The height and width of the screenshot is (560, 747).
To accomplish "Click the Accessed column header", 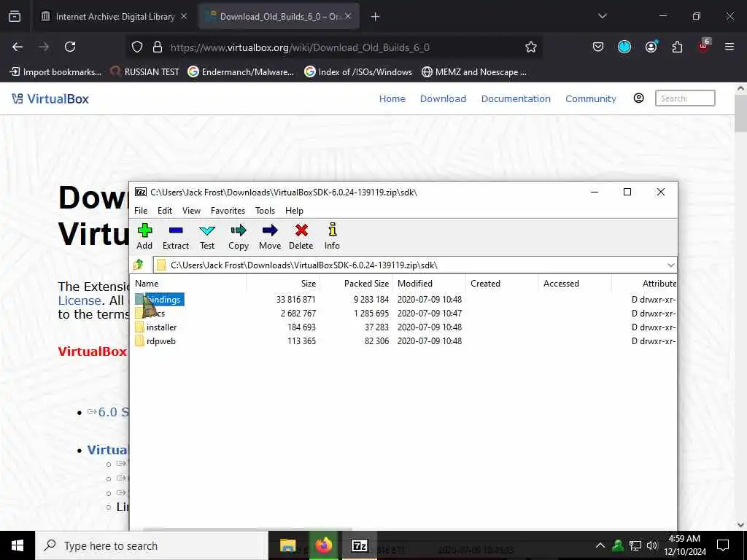I will pyautogui.click(x=575, y=284).
